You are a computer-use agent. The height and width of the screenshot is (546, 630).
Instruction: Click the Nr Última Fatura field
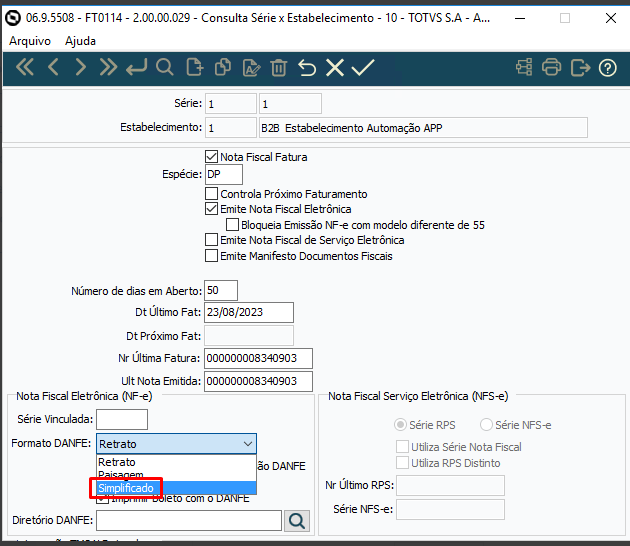coord(258,358)
